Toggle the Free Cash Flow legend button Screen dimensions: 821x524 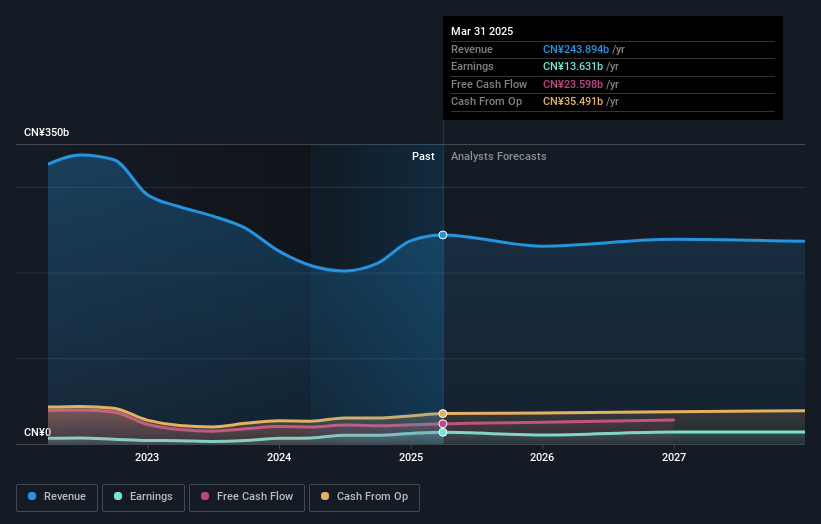click(x=247, y=497)
